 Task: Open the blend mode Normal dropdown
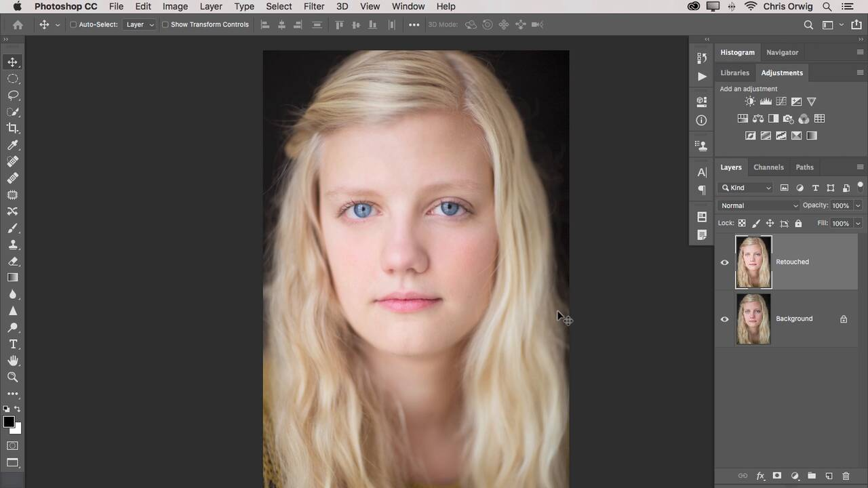(x=759, y=205)
